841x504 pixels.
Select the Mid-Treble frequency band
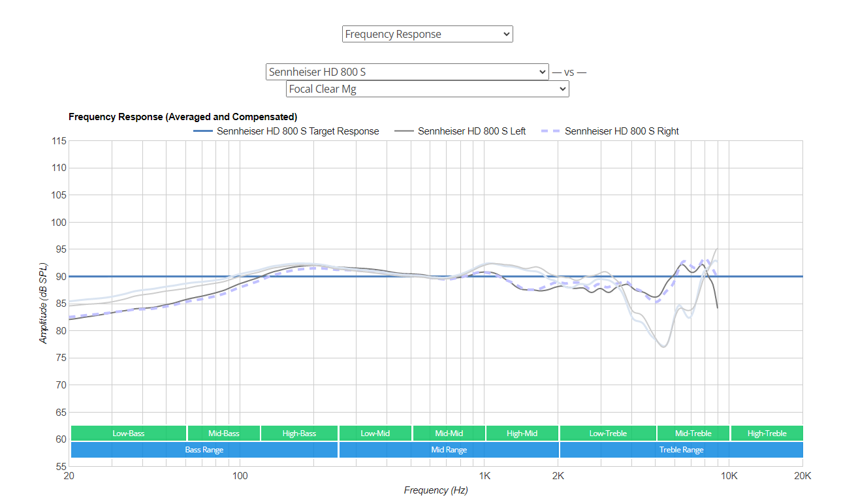(693, 433)
